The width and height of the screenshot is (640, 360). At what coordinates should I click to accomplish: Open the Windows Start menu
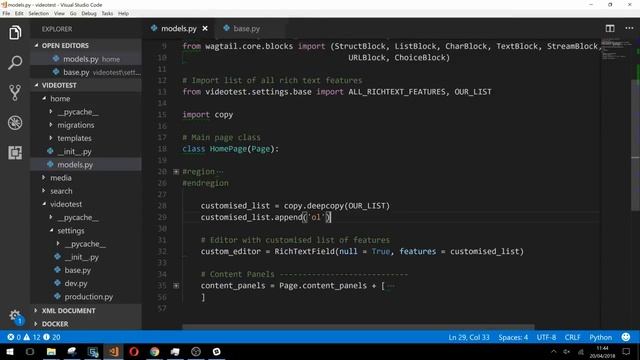tap(9, 351)
